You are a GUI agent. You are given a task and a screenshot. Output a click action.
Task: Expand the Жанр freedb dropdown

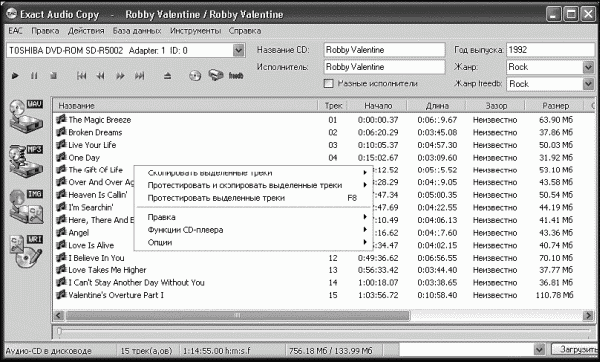coord(588,84)
